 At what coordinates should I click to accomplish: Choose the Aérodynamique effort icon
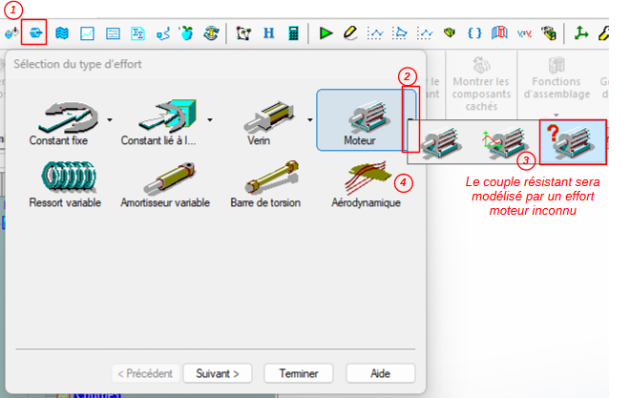point(367,177)
